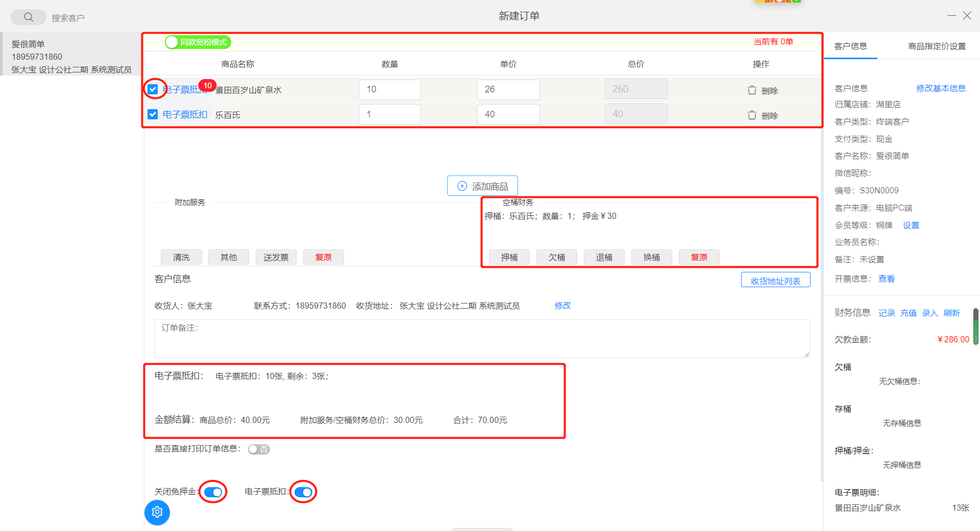The image size is (980, 531).
Task: Uncheck 电子票抵扣 checkbox for 乐百氏
Action: pos(153,114)
